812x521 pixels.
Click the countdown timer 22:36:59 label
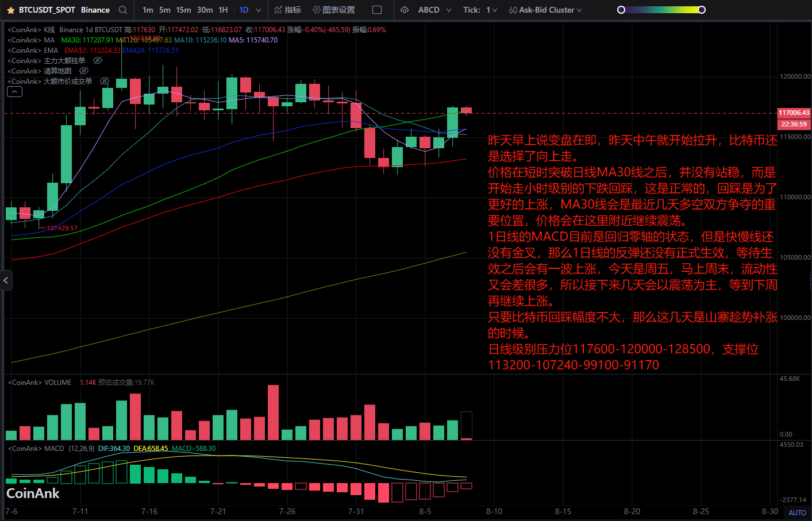tap(794, 124)
